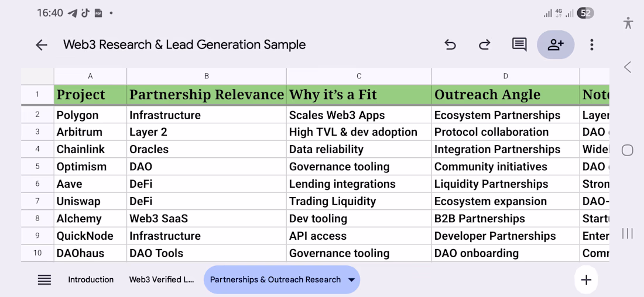Expand Partnerships & Outreach Research tab dropdown

(x=351, y=280)
